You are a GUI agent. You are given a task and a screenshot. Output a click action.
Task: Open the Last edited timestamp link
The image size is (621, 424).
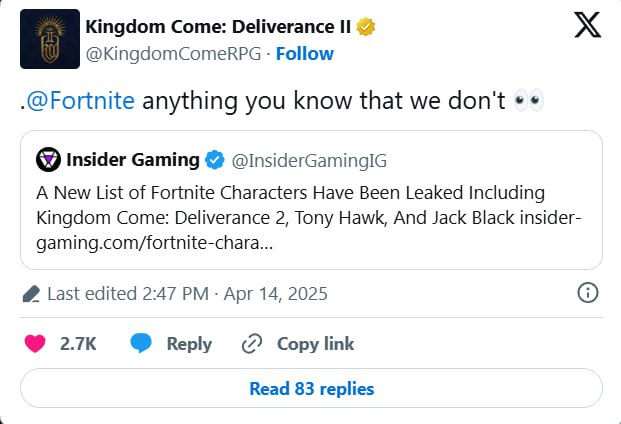187,294
